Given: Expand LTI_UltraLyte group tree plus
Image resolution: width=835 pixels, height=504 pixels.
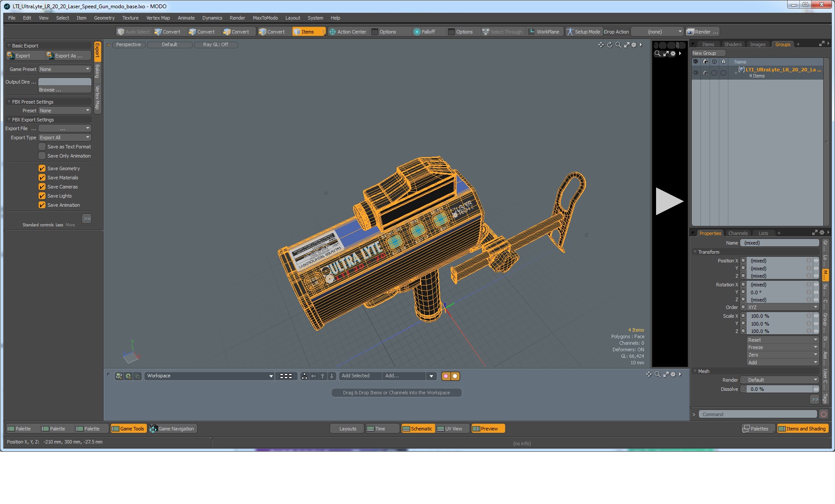Looking at the screenshot, I should (x=736, y=73).
